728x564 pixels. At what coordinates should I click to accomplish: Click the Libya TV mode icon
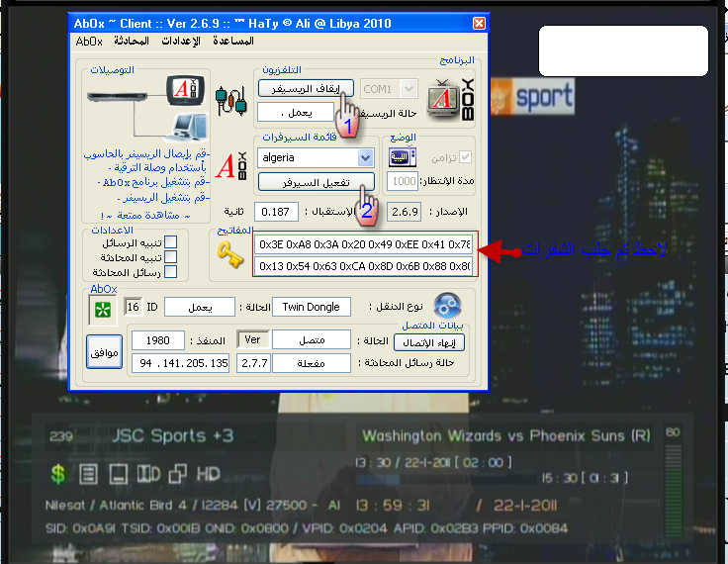pyautogui.click(x=402, y=157)
